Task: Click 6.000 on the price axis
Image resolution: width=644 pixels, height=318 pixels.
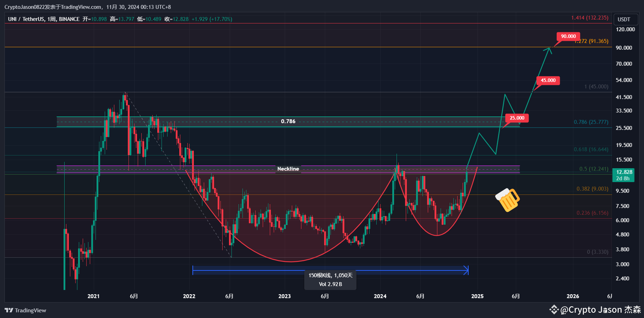Action: tap(623, 220)
